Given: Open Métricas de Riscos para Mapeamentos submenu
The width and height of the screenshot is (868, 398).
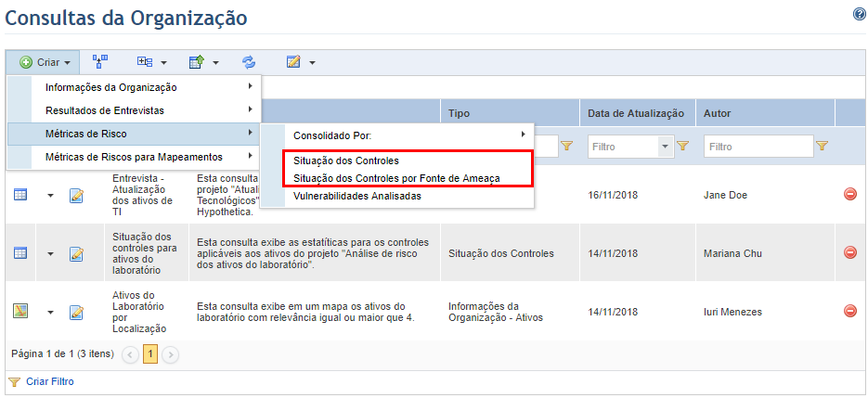Looking at the screenshot, I should pos(134,157).
